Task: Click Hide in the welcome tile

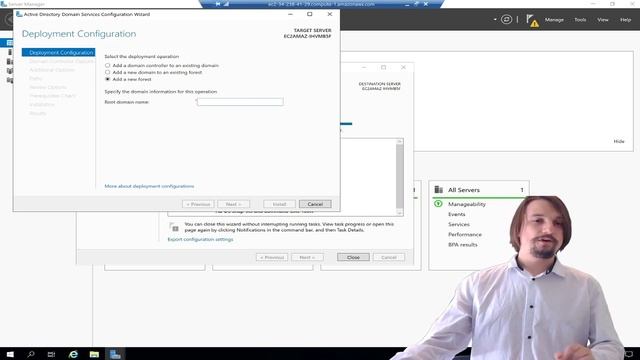Action: 619,141
